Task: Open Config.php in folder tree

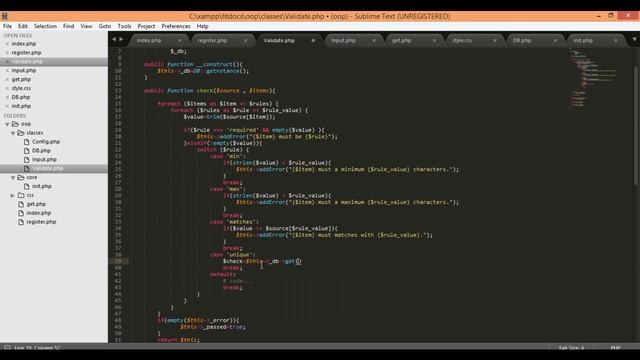Action: point(46,142)
